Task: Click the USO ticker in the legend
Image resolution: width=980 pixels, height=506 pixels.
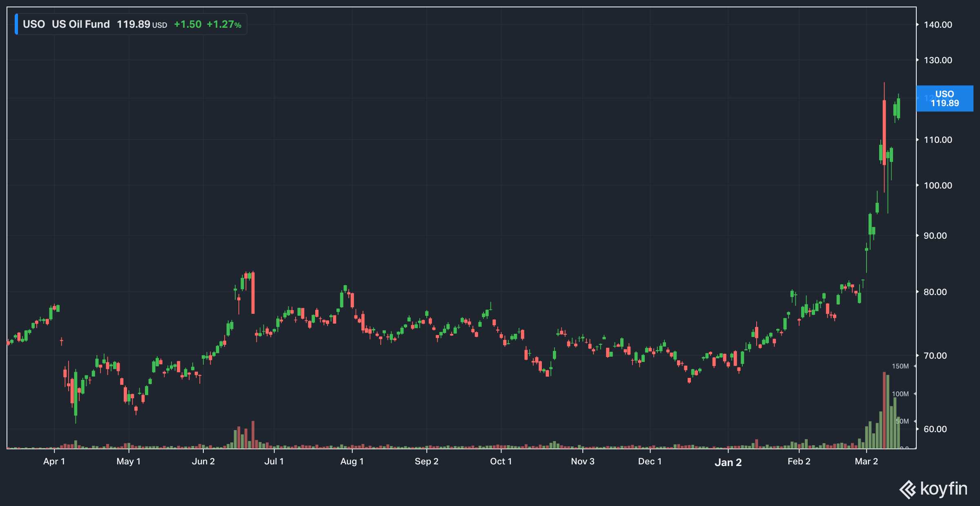Action: tap(34, 24)
